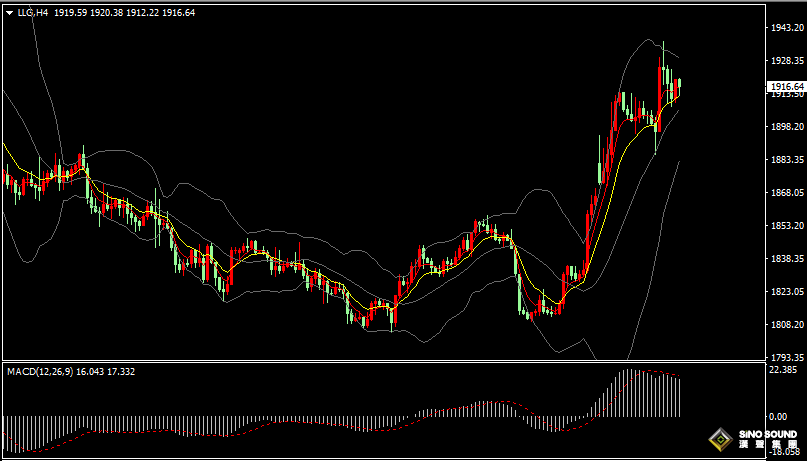
Task: Click the 1943.20 price axis label
Action: pos(786,28)
